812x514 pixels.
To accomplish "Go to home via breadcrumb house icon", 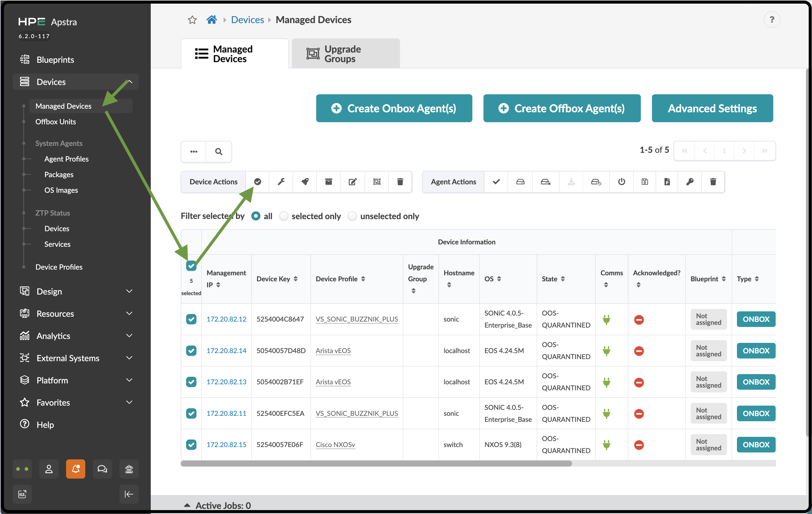I will (211, 20).
